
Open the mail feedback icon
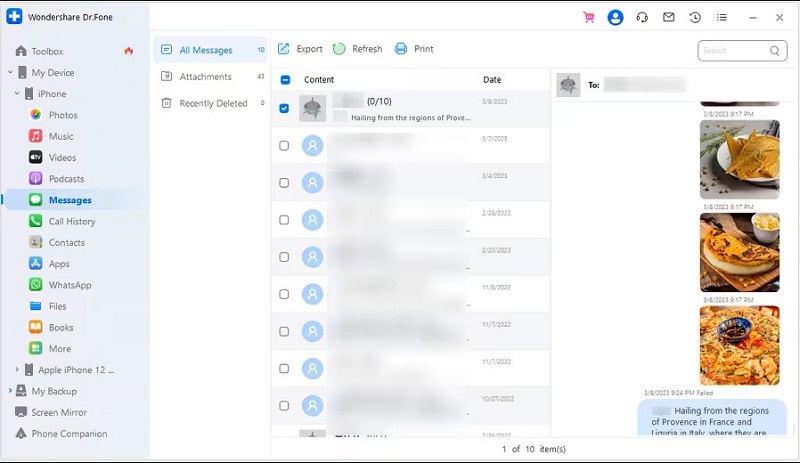click(669, 17)
